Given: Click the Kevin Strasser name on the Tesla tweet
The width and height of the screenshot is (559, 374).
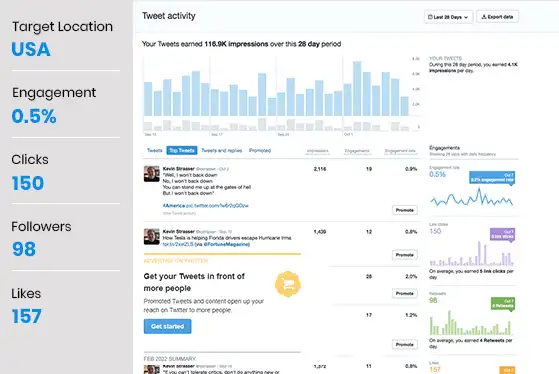Looking at the screenshot, I should point(179,231).
